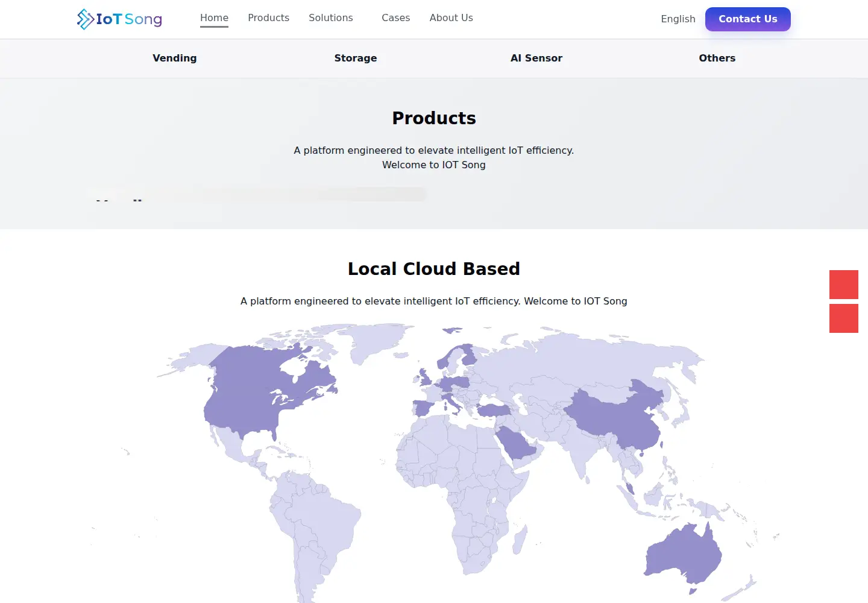Open the Cases page
Image resolution: width=868 pixels, height=603 pixels.
point(395,18)
